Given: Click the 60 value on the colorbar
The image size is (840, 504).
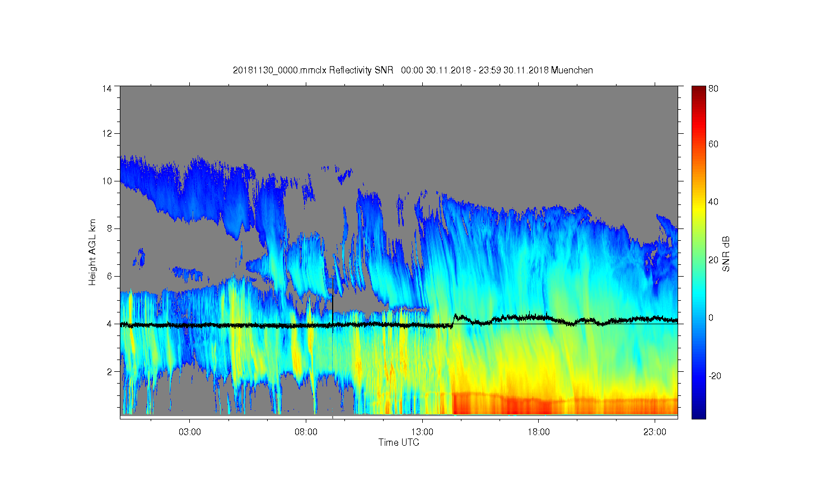Looking at the screenshot, I should pos(713,144).
